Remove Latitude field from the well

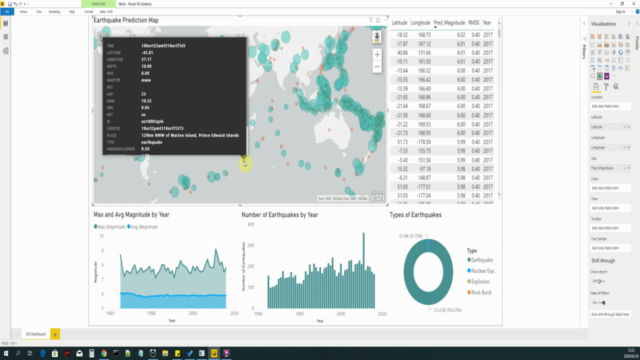[629, 127]
